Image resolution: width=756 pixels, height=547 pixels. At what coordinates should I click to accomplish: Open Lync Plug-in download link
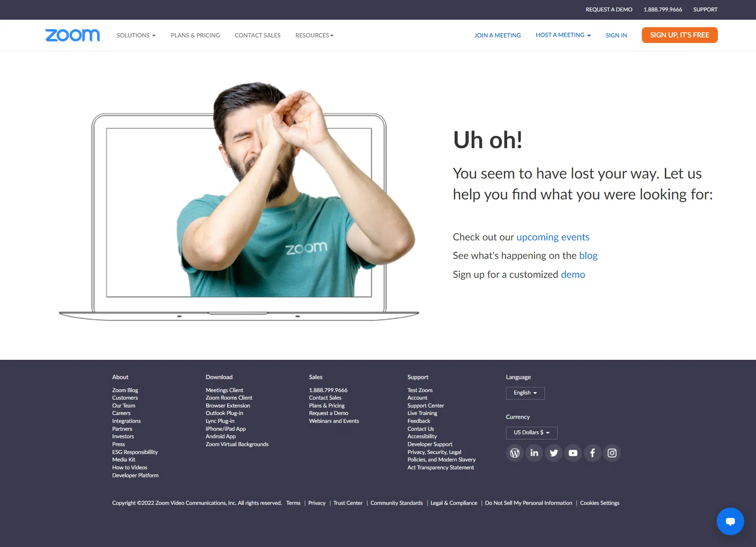(220, 421)
